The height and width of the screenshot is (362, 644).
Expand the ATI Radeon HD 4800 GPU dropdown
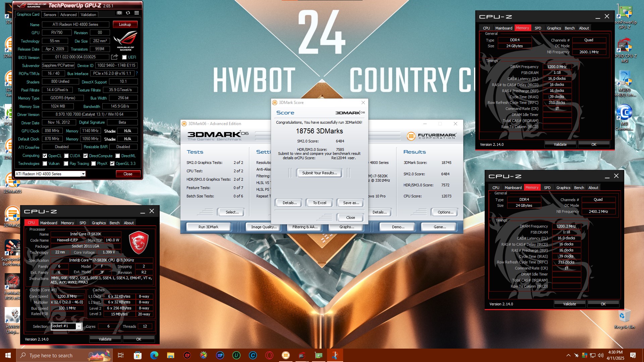coord(83,174)
